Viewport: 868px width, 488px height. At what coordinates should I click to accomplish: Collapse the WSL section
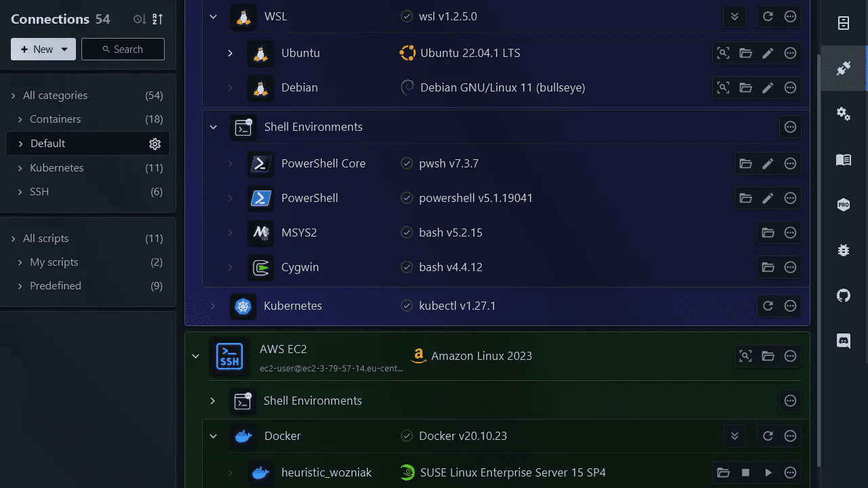click(x=213, y=16)
